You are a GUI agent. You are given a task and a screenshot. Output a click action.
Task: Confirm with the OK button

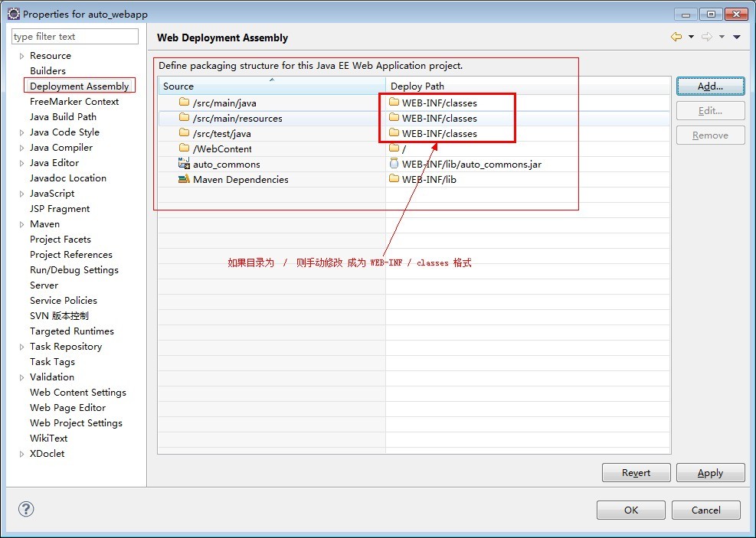coord(630,510)
